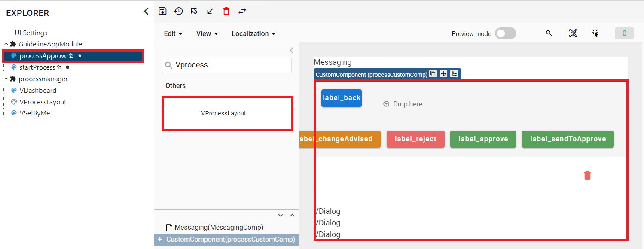Open the View dropdown menu
The width and height of the screenshot is (644, 249).
(x=207, y=33)
